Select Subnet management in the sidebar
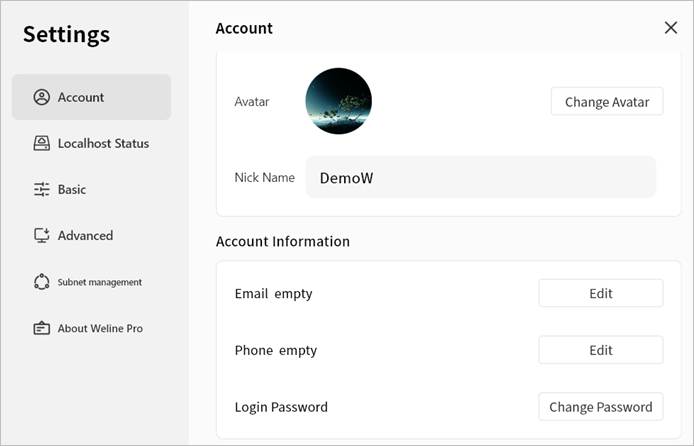Viewport: 694px width, 446px height. (x=99, y=282)
